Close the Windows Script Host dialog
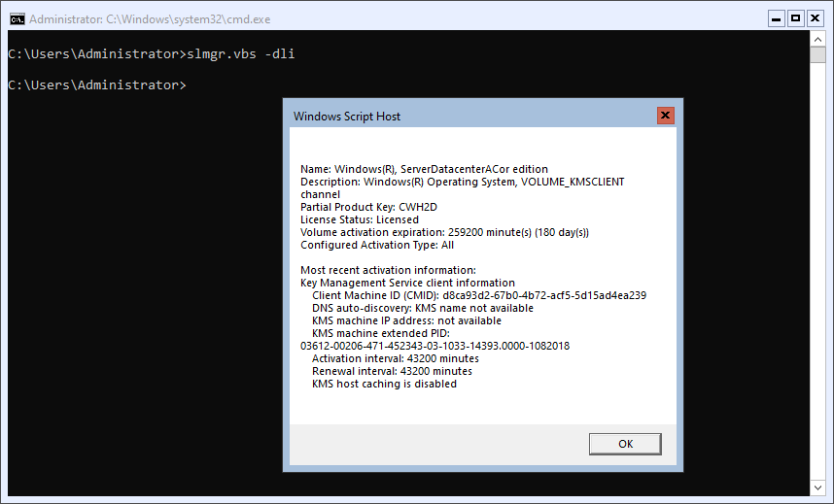This screenshot has width=834, height=504. [x=665, y=116]
